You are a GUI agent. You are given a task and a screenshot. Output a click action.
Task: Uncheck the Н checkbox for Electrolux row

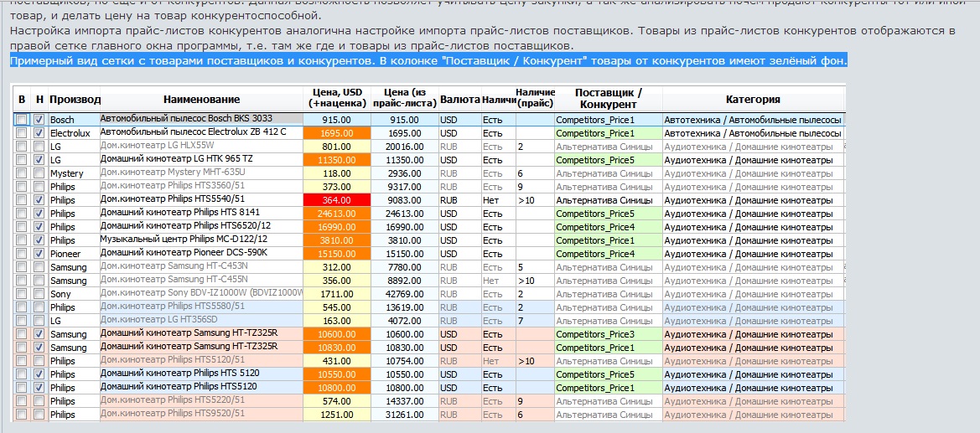coord(39,133)
